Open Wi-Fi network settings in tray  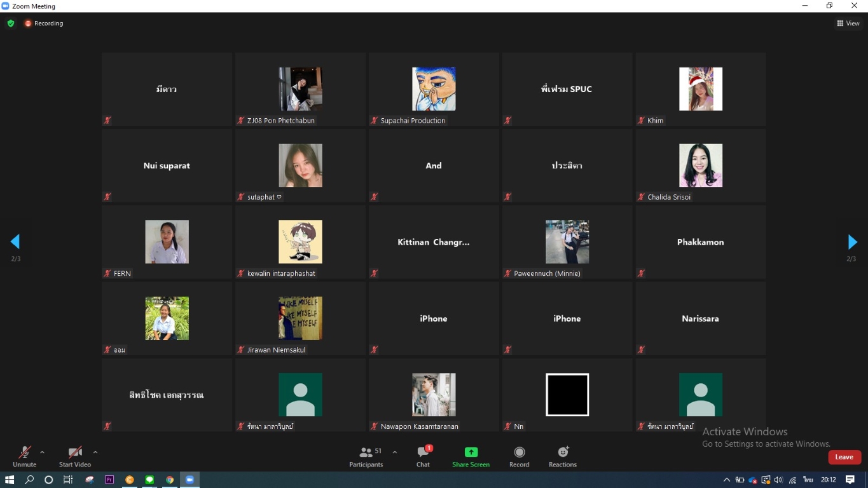pyautogui.click(x=793, y=480)
